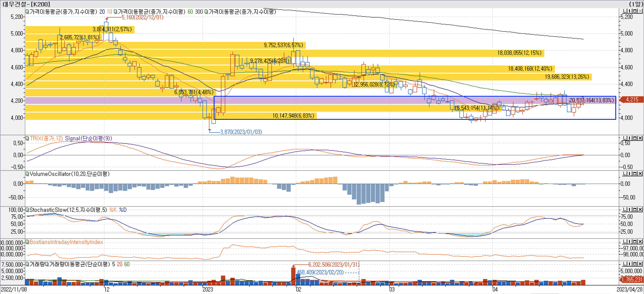
Task: Toggle the VolumeOscillator indicator checkbox
Action: (x=27, y=174)
